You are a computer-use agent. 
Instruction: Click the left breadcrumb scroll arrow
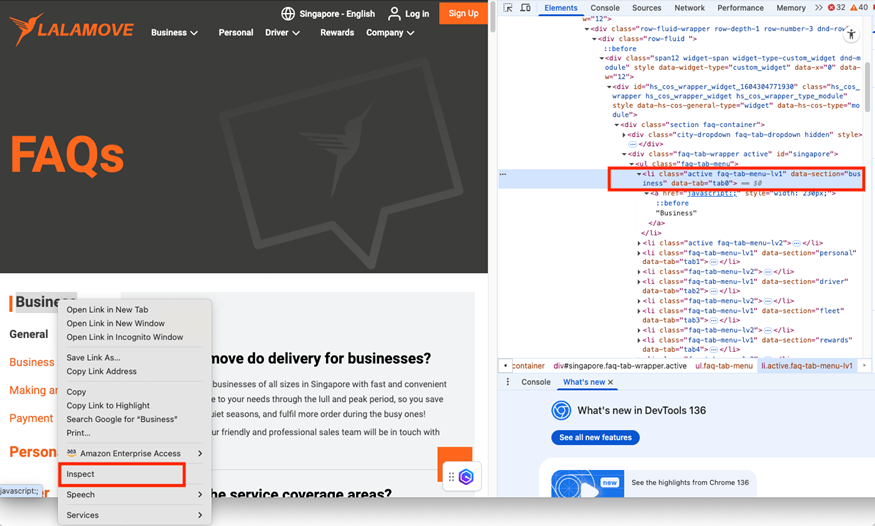(x=505, y=366)
